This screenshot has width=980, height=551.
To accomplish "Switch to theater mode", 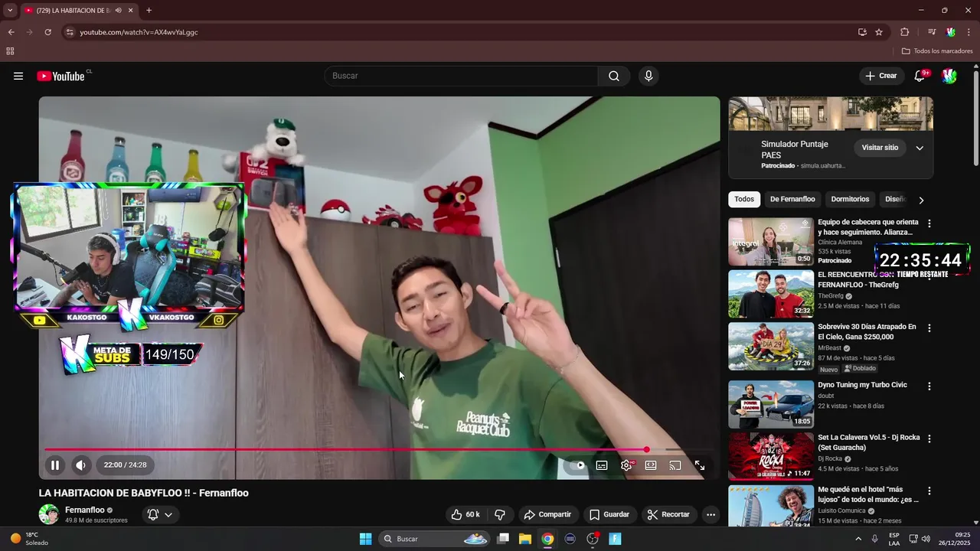I will (x=651, y=465).
